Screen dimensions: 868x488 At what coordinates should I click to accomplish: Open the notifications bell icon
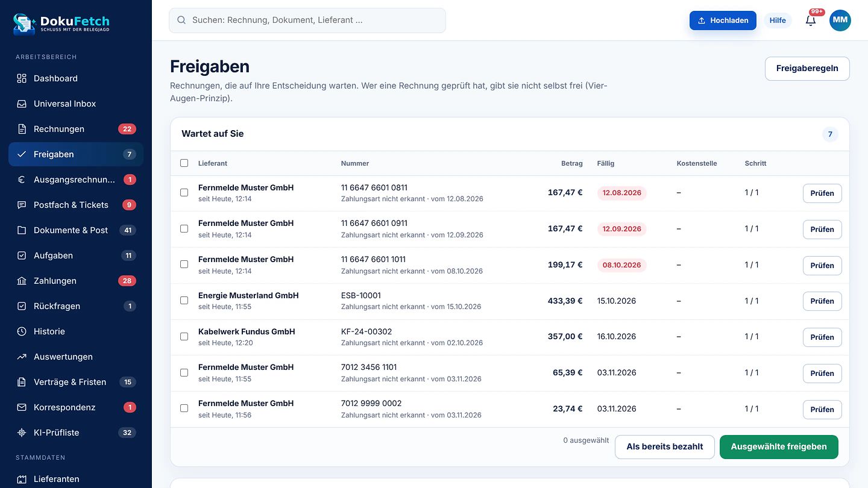coord(811,20)
